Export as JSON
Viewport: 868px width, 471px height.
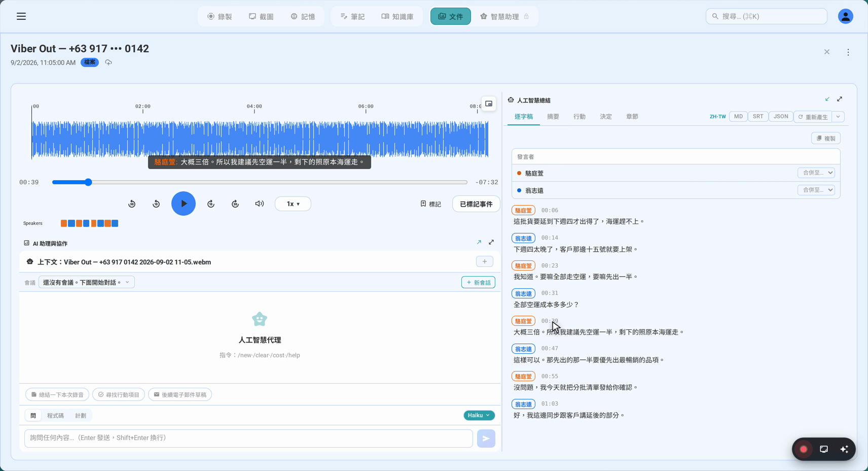[x=781, y=117]
